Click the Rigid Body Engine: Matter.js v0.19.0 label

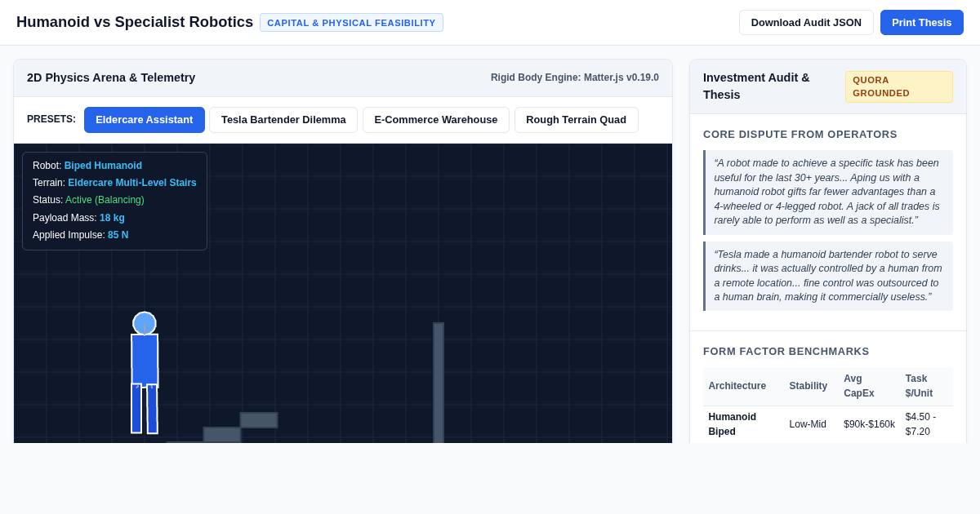tap(575, 78)
